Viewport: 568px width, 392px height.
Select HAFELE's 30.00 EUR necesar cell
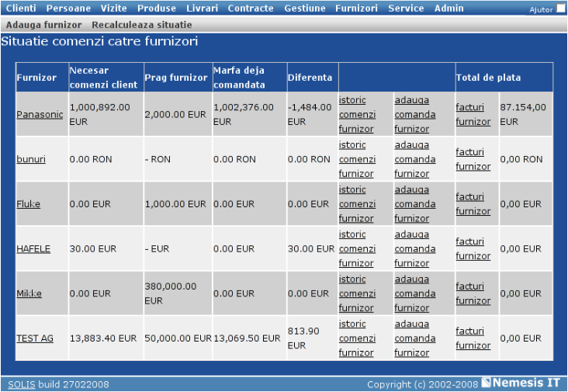pos(106,249)
